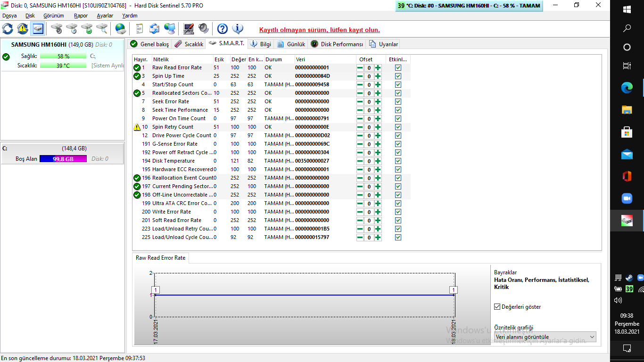Screen dimensions: 644x362
Task: Click the disk icon with green checkmark
Action: [x=87, y=29]
